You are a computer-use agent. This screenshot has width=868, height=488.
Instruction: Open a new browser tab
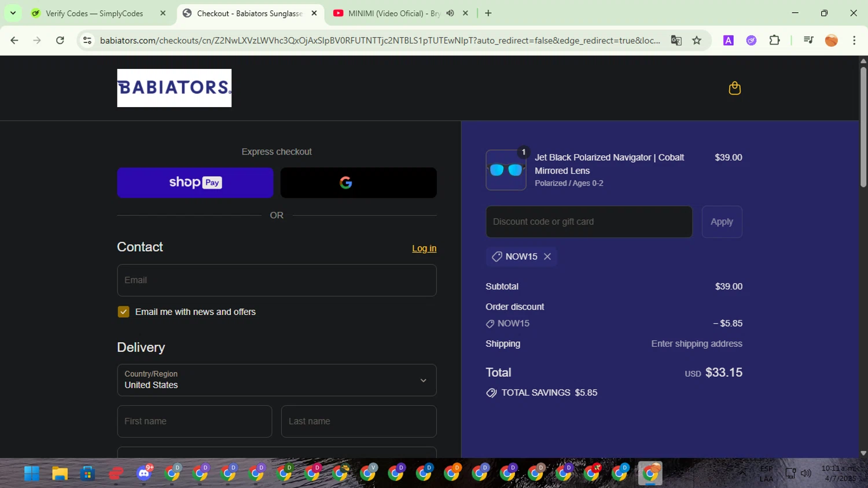coord(488,13)
